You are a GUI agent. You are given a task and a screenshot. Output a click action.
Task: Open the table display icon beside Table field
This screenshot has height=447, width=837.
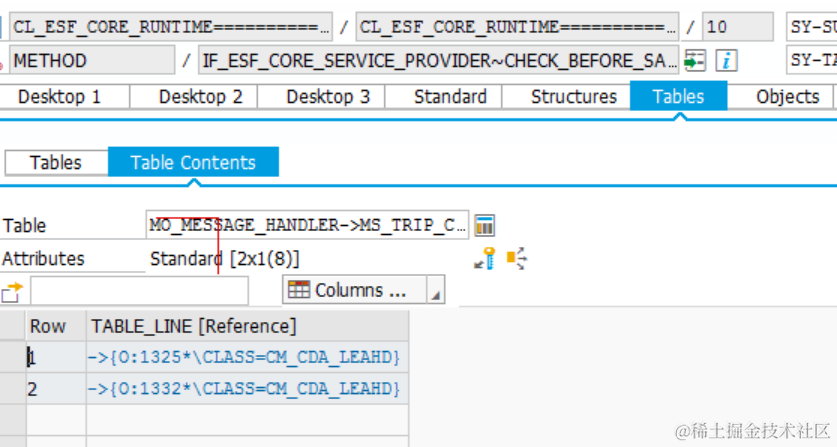484,225
